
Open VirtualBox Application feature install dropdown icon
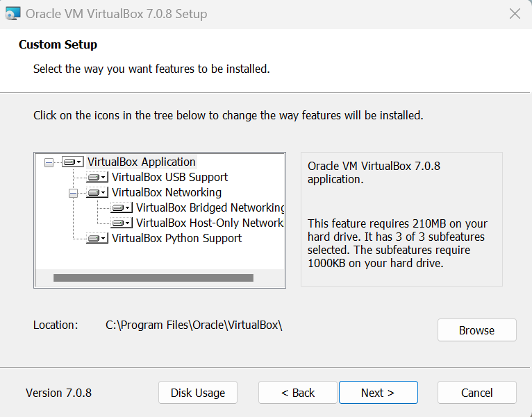73,162
